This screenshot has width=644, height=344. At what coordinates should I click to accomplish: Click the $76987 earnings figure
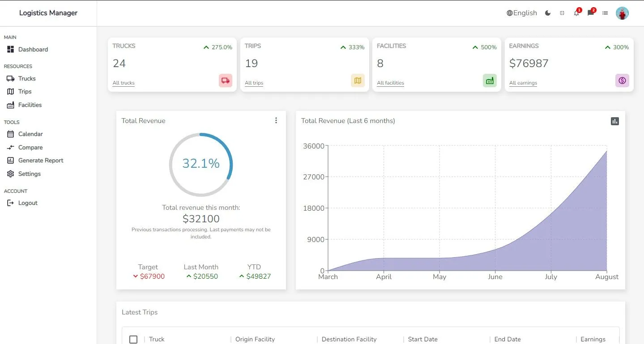point(529,64)
